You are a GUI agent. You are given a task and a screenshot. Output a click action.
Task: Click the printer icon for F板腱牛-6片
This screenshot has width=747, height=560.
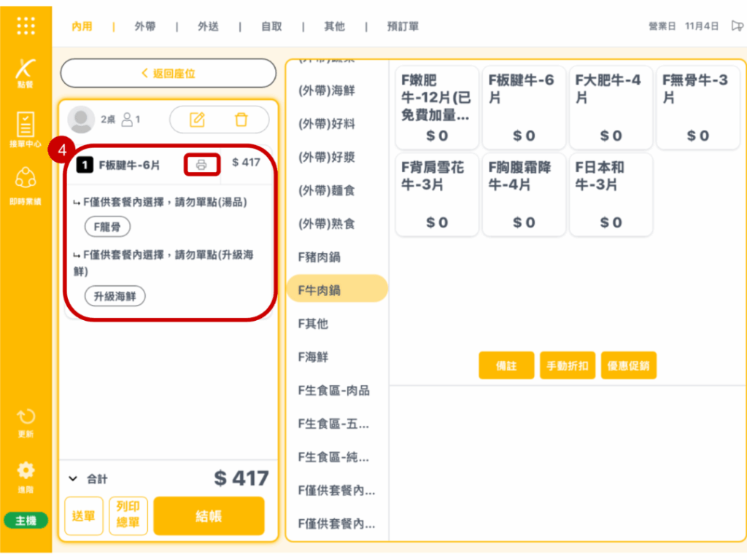coord(201,165)
